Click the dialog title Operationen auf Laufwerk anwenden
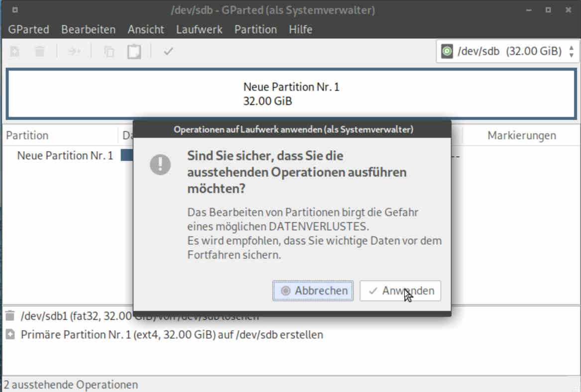Image resolution: width=581 pixels, height=392 pixels. click(293, 129)
